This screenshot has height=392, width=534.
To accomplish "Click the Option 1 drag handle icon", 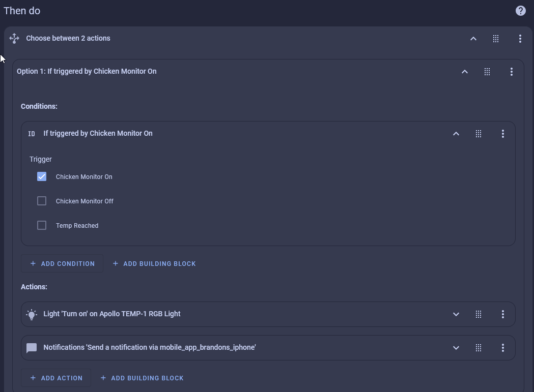I will [487, 72].
